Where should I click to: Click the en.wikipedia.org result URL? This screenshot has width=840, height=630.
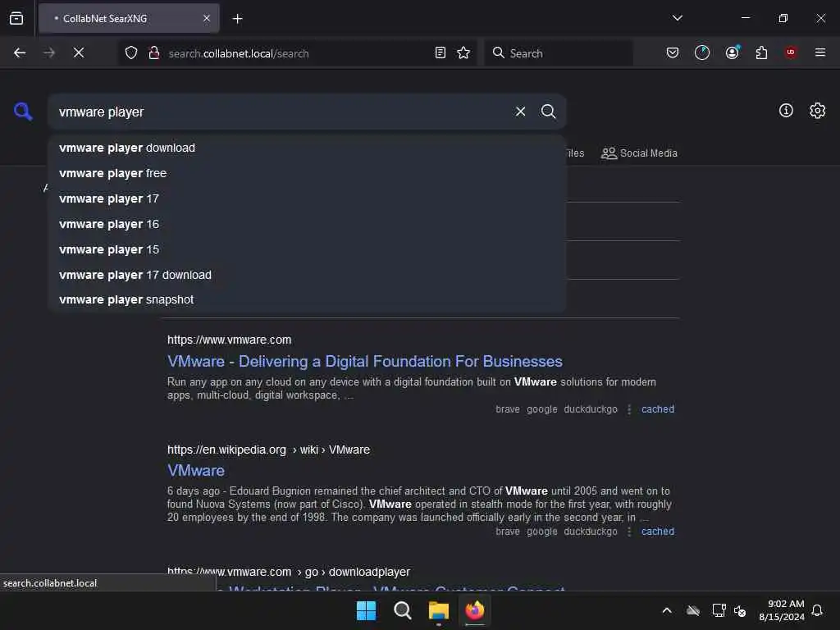point(268,450)
